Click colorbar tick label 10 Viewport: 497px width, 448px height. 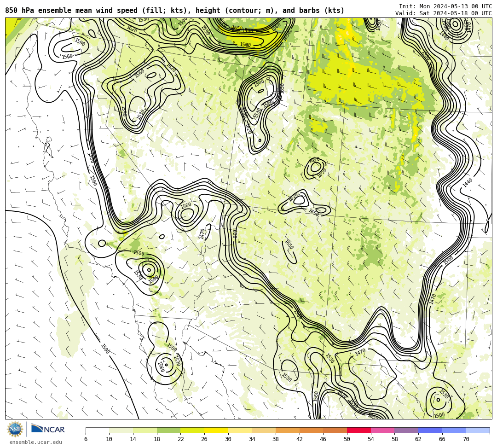tap(109, 439)
